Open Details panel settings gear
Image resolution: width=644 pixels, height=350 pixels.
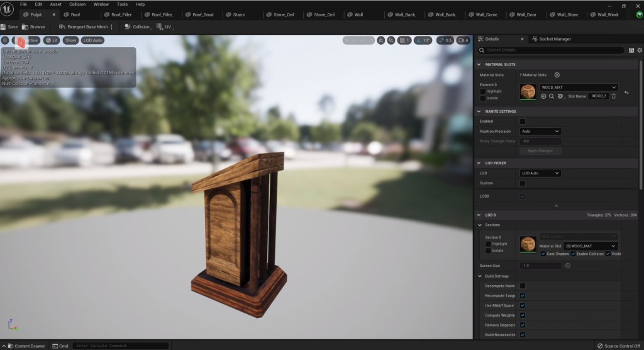coord(639,50)
